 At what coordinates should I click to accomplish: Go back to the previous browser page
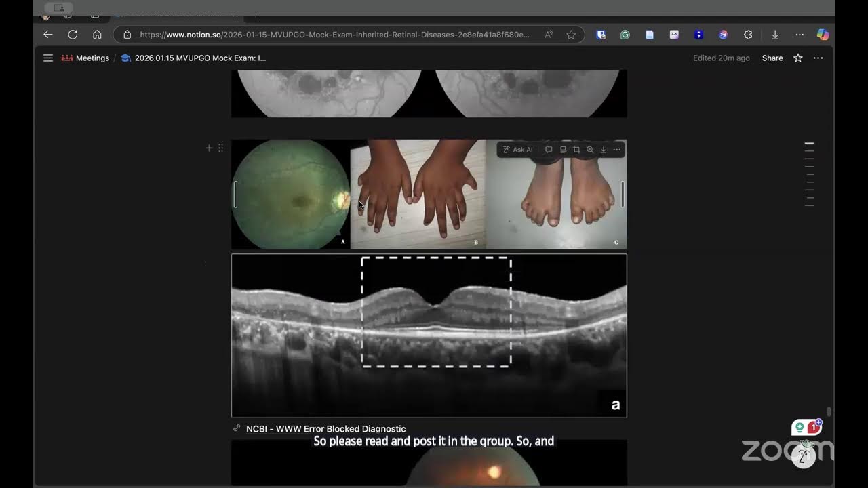tap(47, 35)
